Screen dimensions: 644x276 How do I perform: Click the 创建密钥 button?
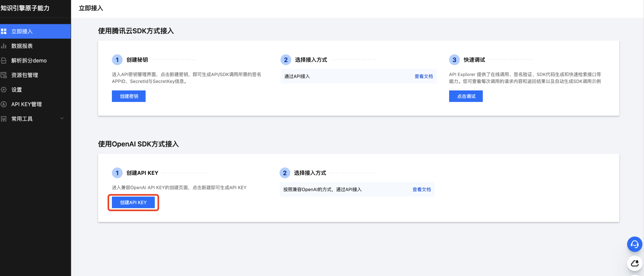[x=129, y=96]
